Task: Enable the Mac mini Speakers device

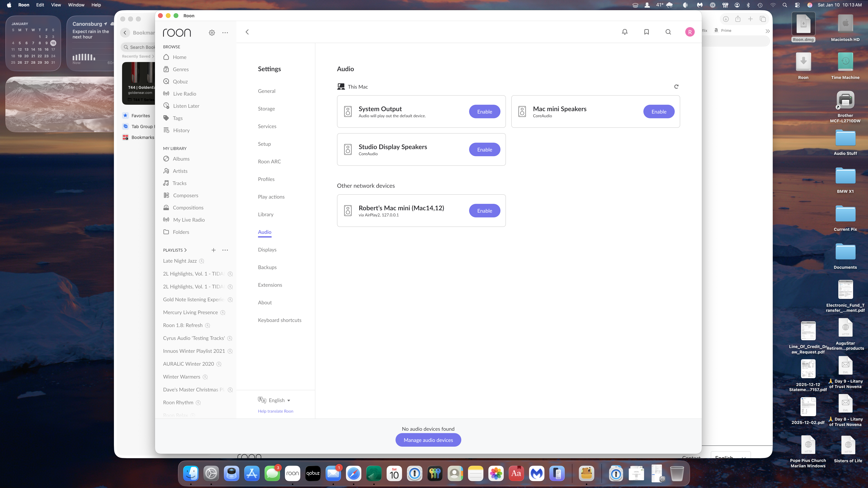Action: [658, 111]
